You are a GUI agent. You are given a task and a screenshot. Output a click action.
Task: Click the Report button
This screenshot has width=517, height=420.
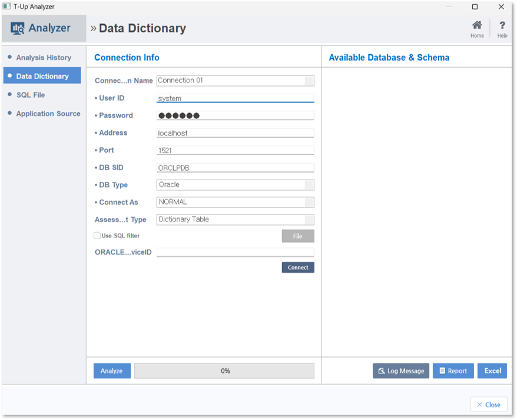click(453, 371)
